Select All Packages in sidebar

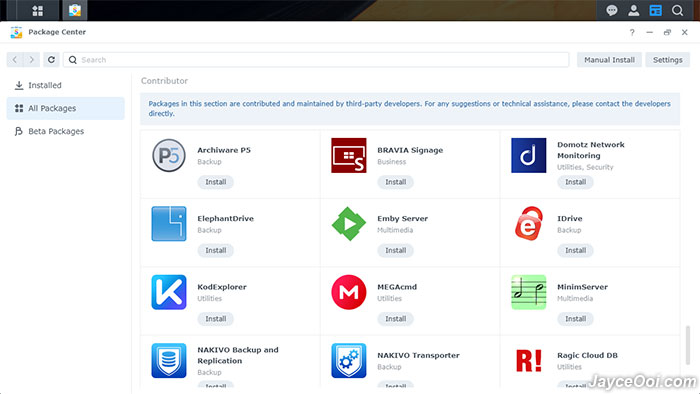coord(66,108)
